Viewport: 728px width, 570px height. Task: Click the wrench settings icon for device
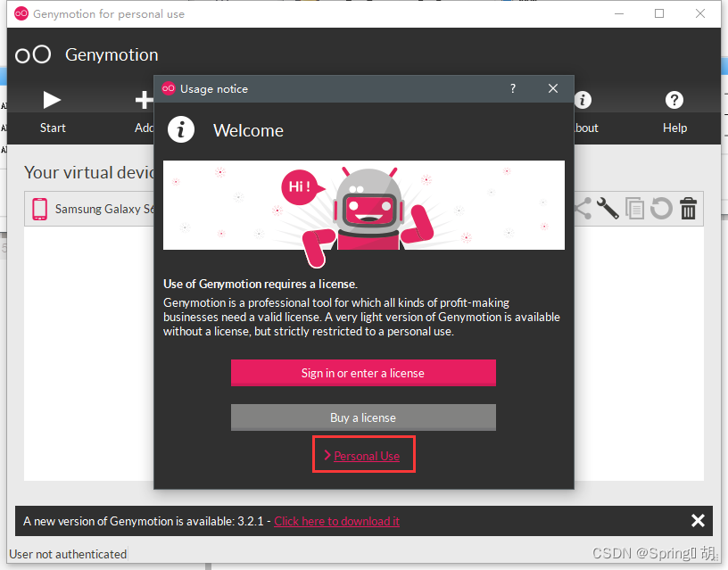608,209
